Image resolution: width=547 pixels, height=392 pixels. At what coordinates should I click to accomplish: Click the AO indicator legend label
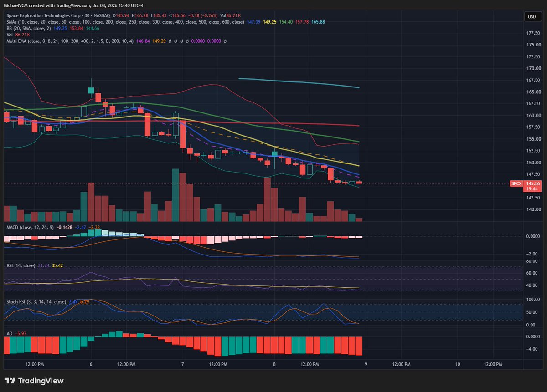pos(10,333)
